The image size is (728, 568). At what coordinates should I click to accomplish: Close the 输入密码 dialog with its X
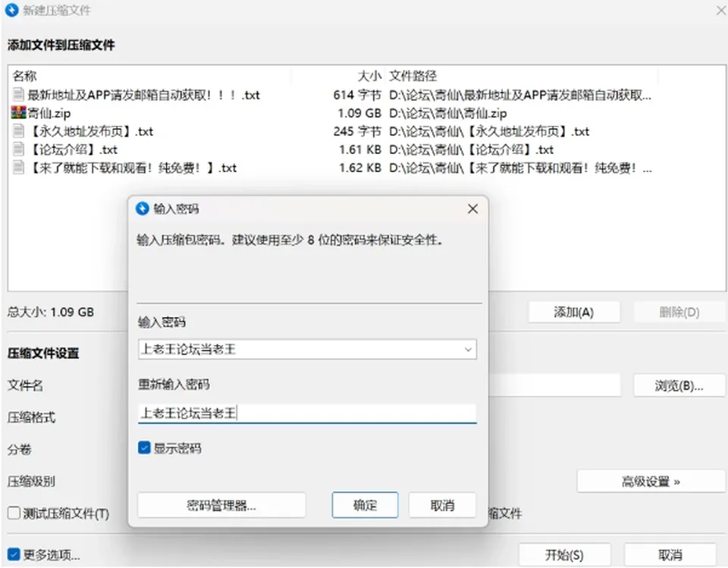472,209
